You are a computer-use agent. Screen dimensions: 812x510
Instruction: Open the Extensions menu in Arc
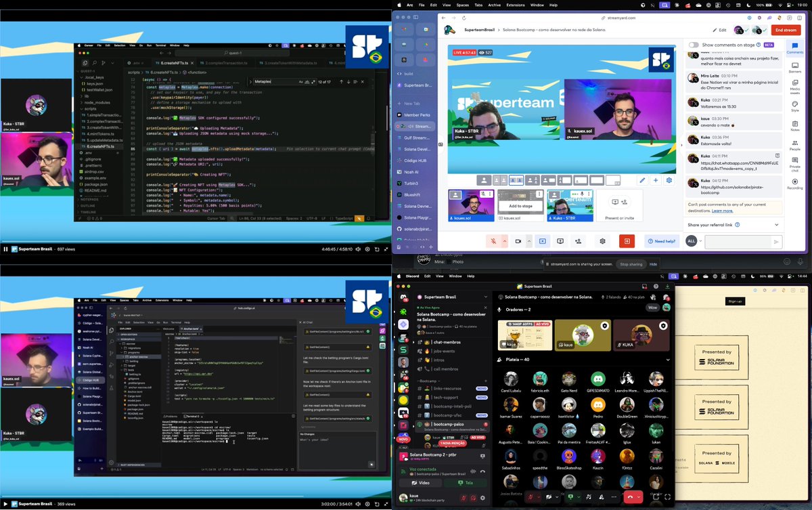tap(516, 5)
